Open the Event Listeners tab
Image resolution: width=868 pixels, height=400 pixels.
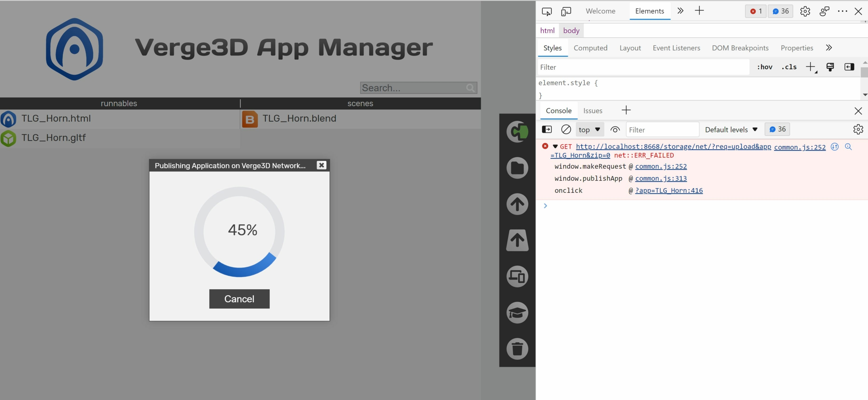(x=676, y=48)
